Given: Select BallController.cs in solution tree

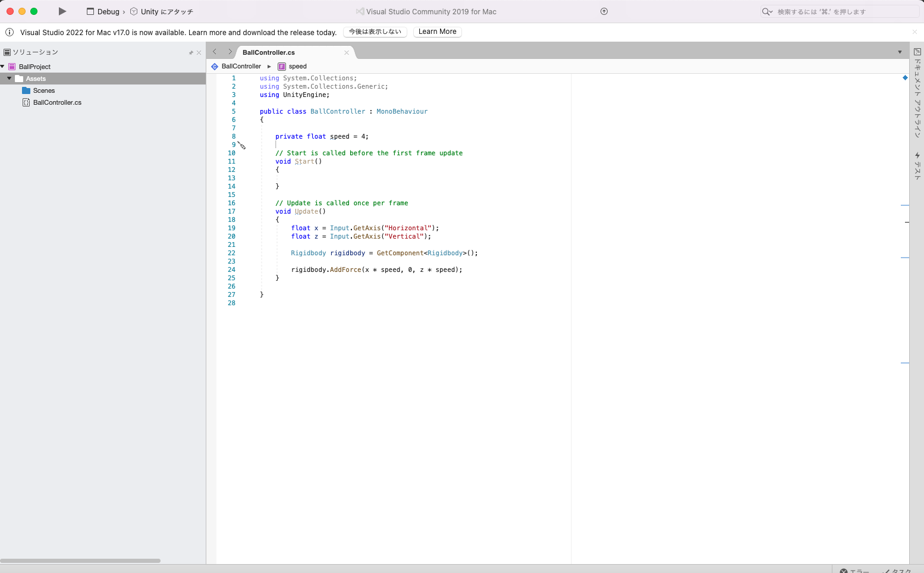Looking at the screenshot, I should coord(57,102).
